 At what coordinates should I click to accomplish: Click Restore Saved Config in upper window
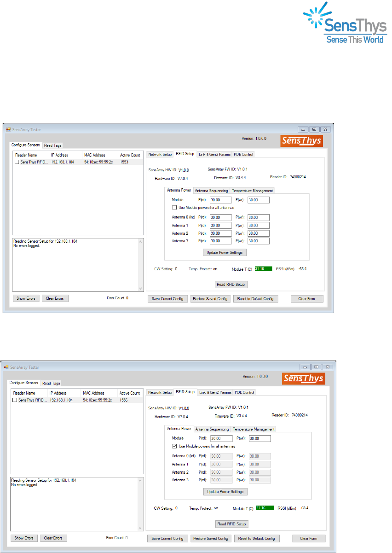point(210,299)
